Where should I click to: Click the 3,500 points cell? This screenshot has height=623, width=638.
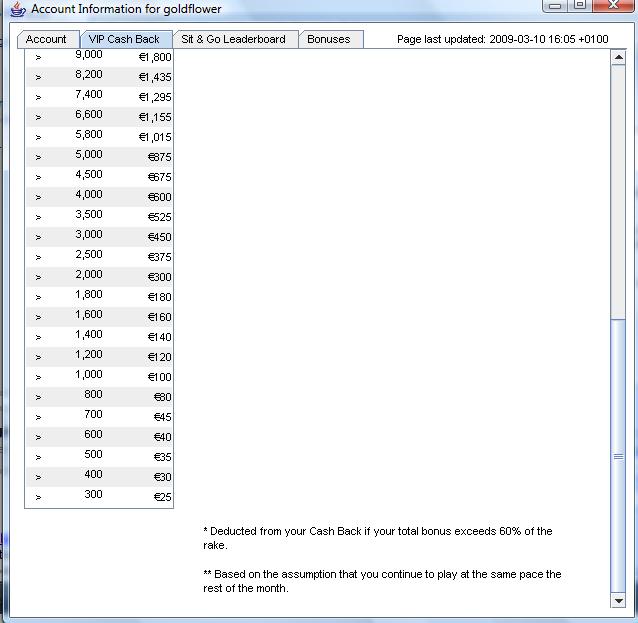pyautogui.click(x=89, y=214)
